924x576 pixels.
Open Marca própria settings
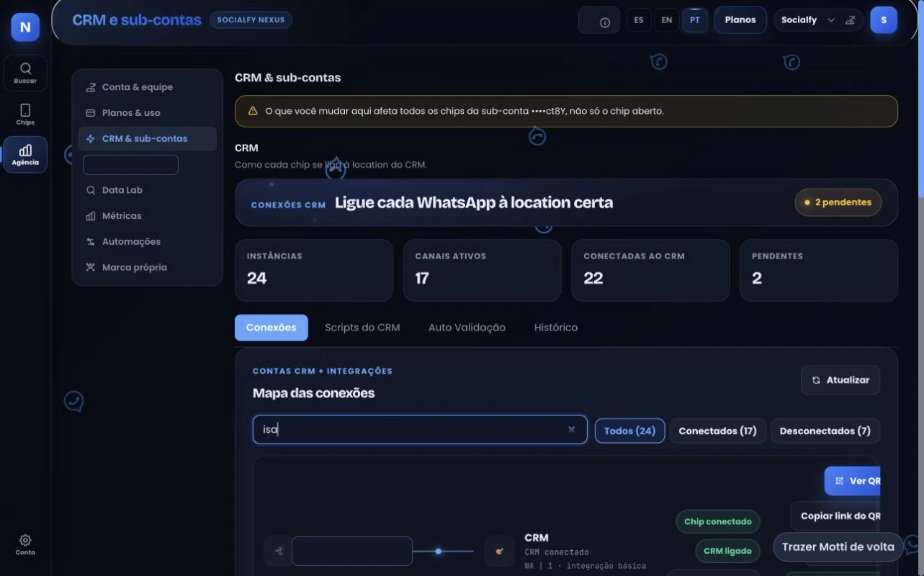coord(148,268)
